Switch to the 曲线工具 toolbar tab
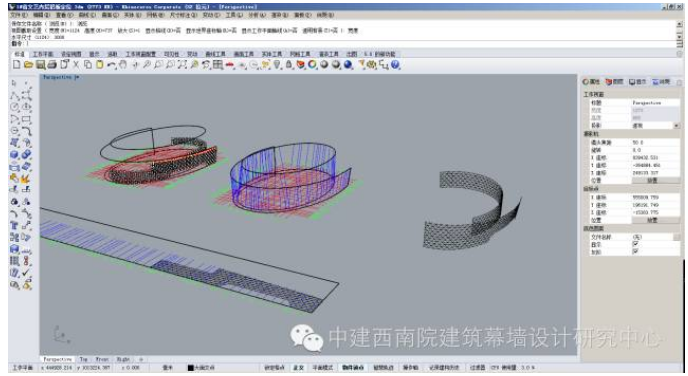Screen dimensions: 688x376 215,54
